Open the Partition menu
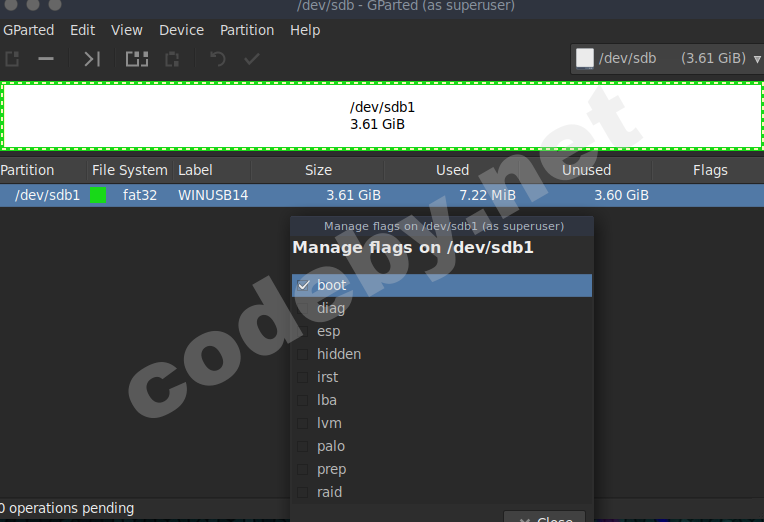Viewport: 764px width, 522px height. pos(246,30)
